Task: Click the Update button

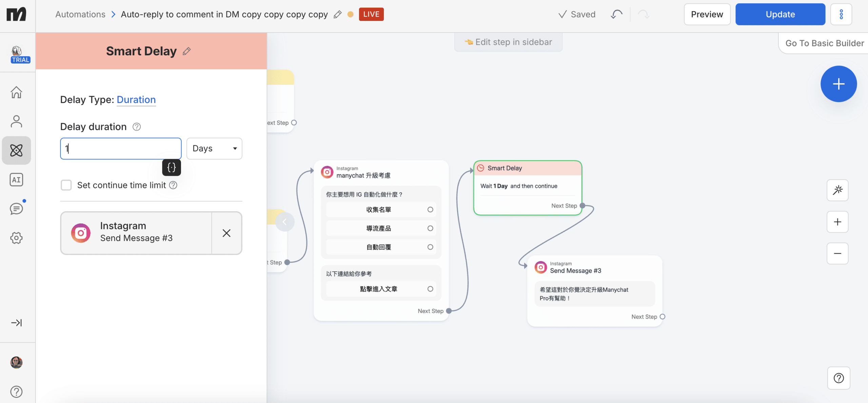Action: pyautogui.click(x=780, y=14)
